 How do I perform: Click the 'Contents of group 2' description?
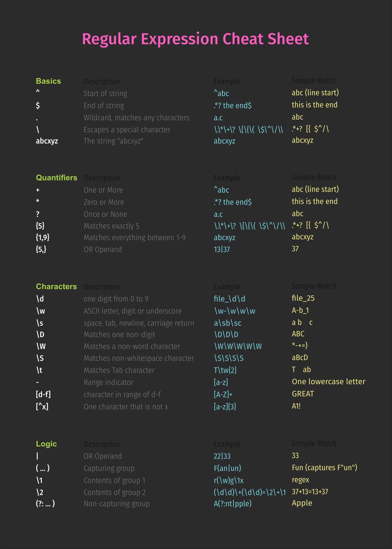tap(114, 492)
